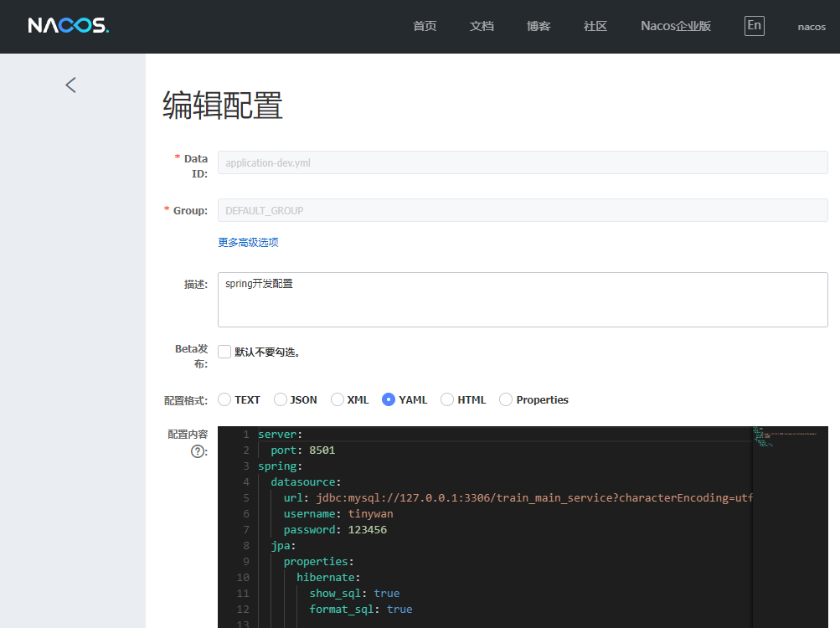Click the help question mark icon
Image resolution: width=840 pixels, height=628 pixels.
click(198, 451)
